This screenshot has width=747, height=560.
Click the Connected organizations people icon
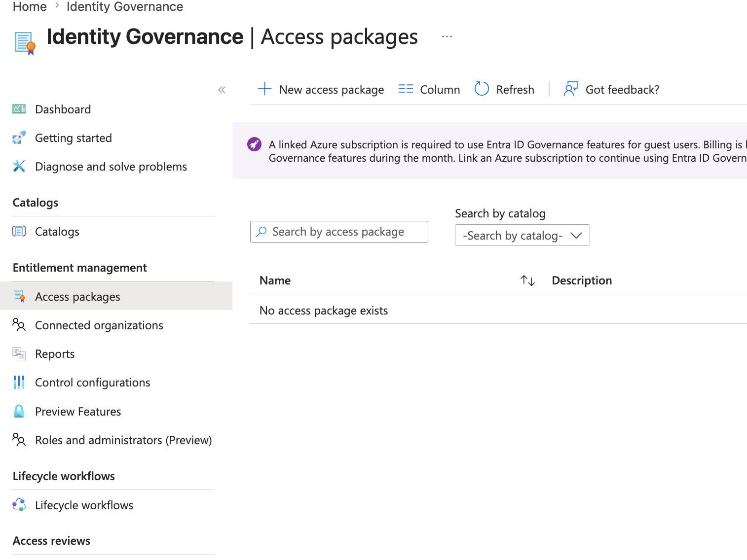pyautogui.click(x=19, y=325)
